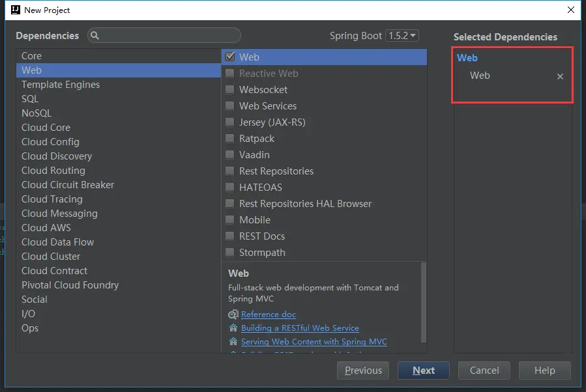Select the Cloud Core category
This screenshot has height=392, width=586.
click(x=119, y=128)
